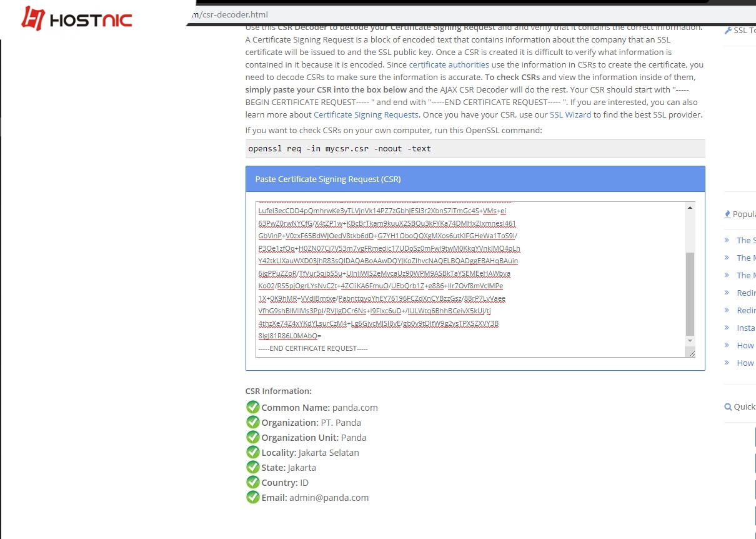Viewport: 756px width, 539px height.
Task: Follow the SSL Wizard link
Action: (x=570, y=114)
